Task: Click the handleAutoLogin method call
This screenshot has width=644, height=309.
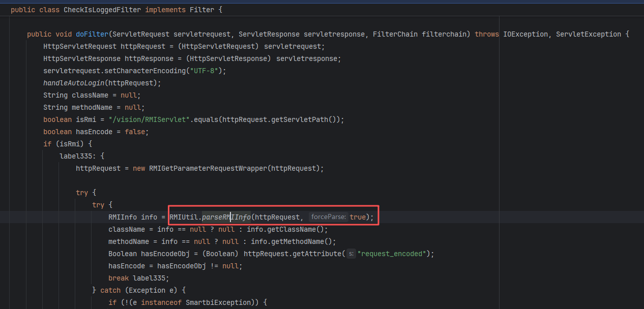Action: [74, 83]
